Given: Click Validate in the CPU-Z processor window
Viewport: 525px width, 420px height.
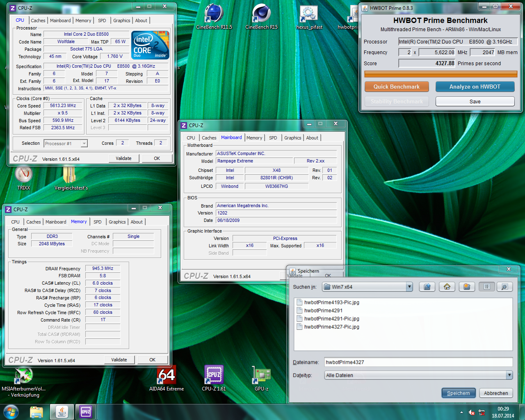Looking at the screenshot, I should click(x=124, y=158).
